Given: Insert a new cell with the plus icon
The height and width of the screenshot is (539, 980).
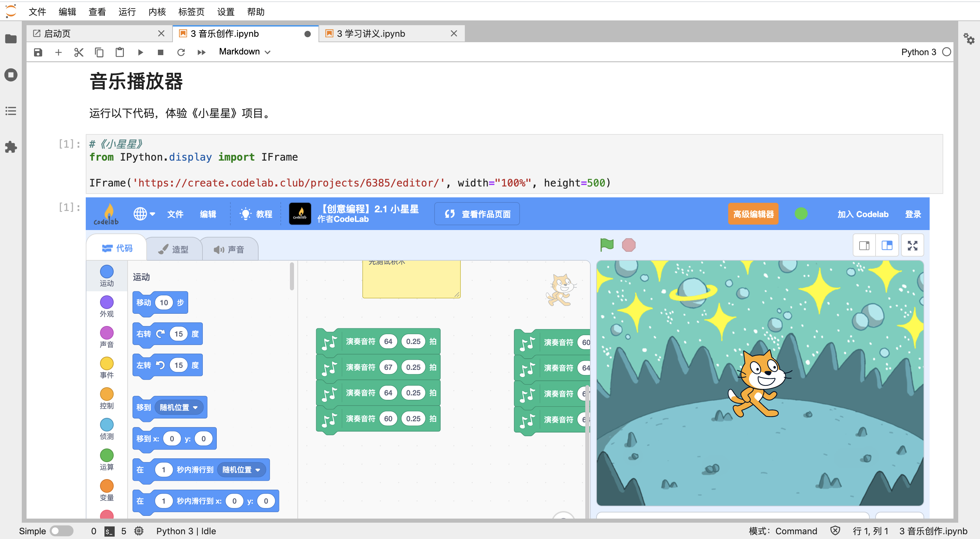Looking at the screenshot, I should [x=58, y=52].
